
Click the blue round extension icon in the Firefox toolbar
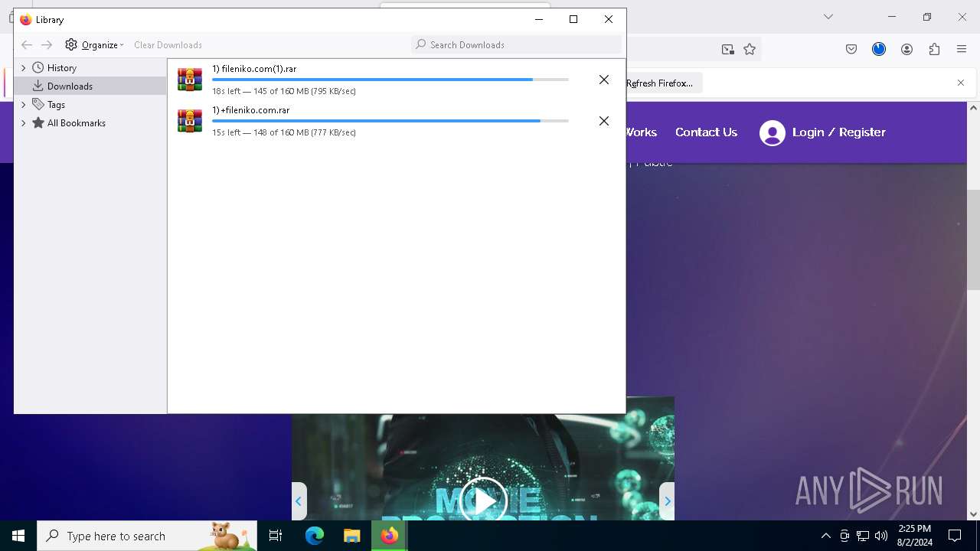[879, 49]
